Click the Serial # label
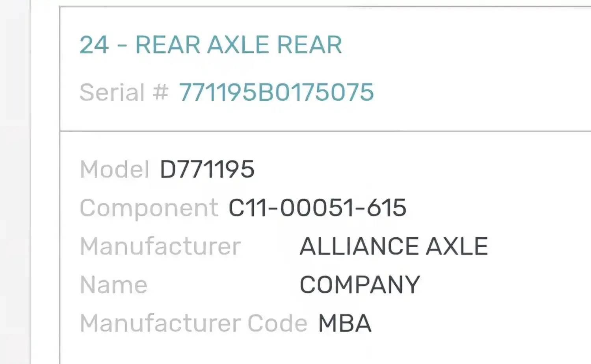Viewport: 591px width, 364px height. click(124, 92)
